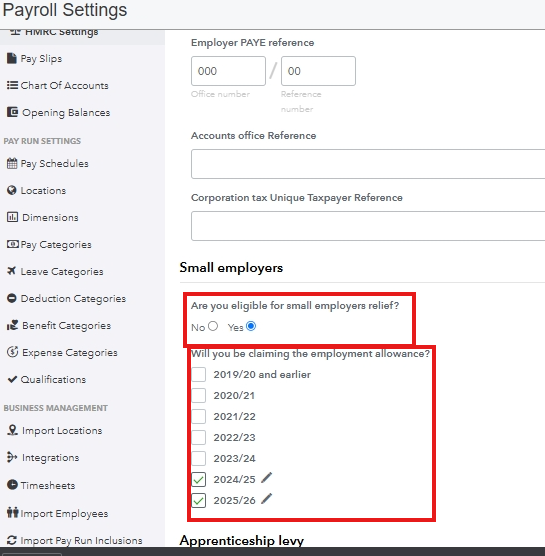This screenshot has width=545, height=556.
Task: Click the Pay Schedules calendar icon
Action: coord(12,163)
